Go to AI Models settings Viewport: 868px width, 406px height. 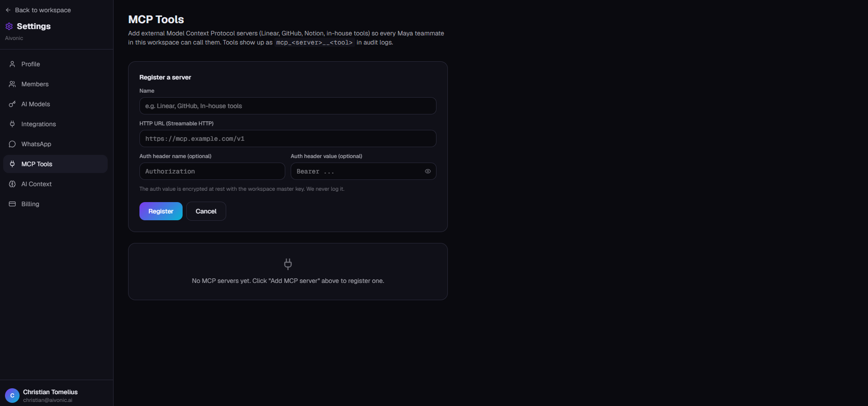point(55,104)
